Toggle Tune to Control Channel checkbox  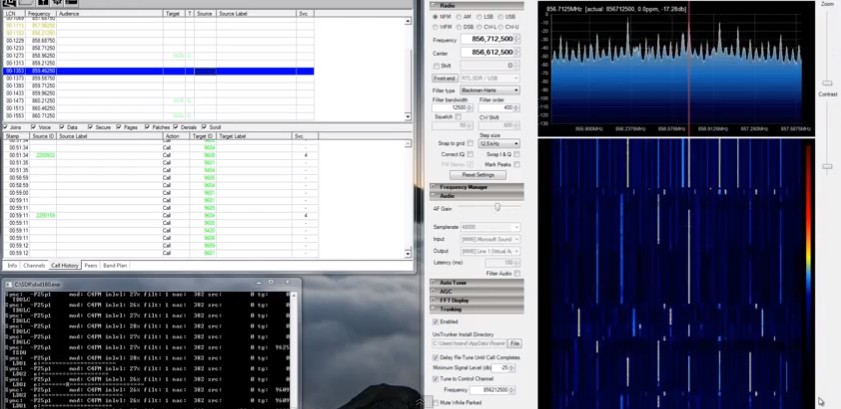click(x=435, y=379)
